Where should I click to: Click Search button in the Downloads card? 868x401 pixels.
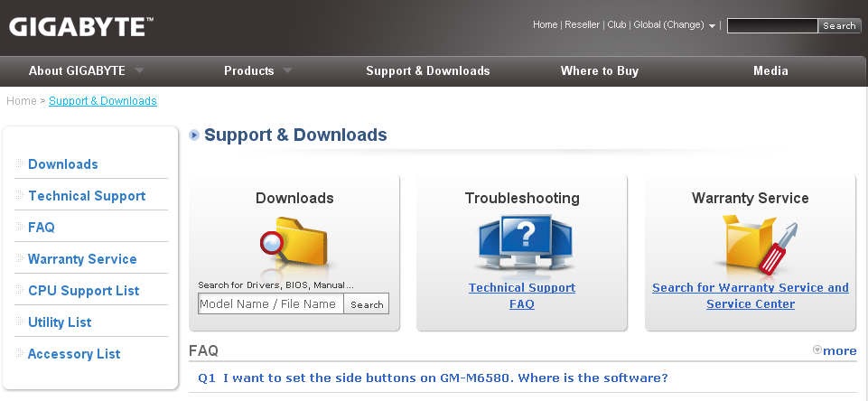[367, 304]
